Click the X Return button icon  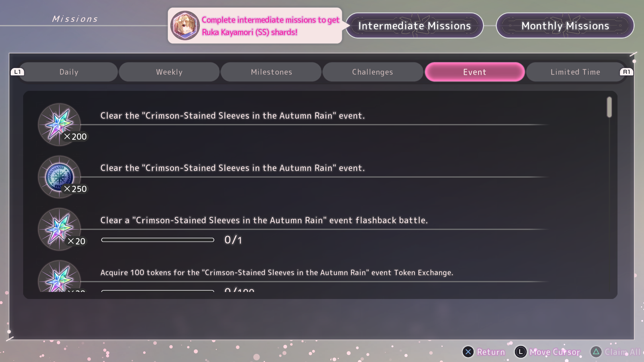468,352
